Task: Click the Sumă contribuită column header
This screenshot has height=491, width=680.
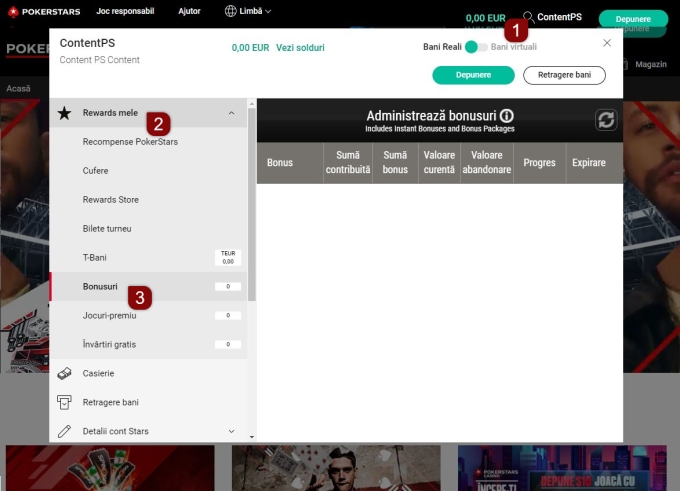Action: pos(348,163)
